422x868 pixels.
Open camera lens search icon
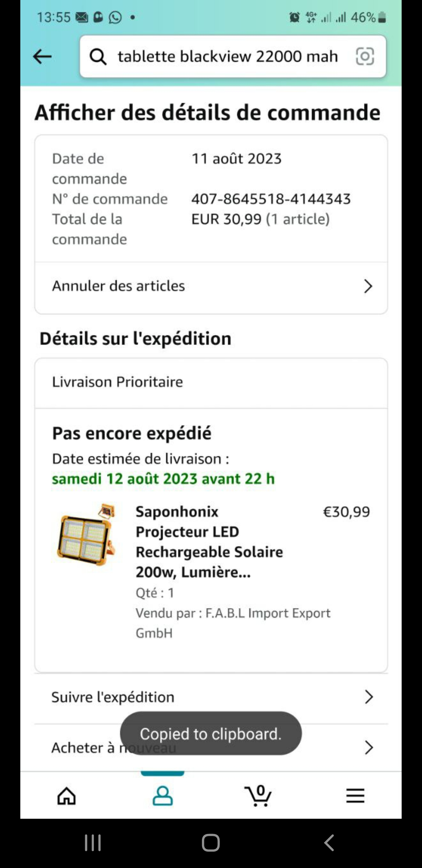tap(365, 56)
